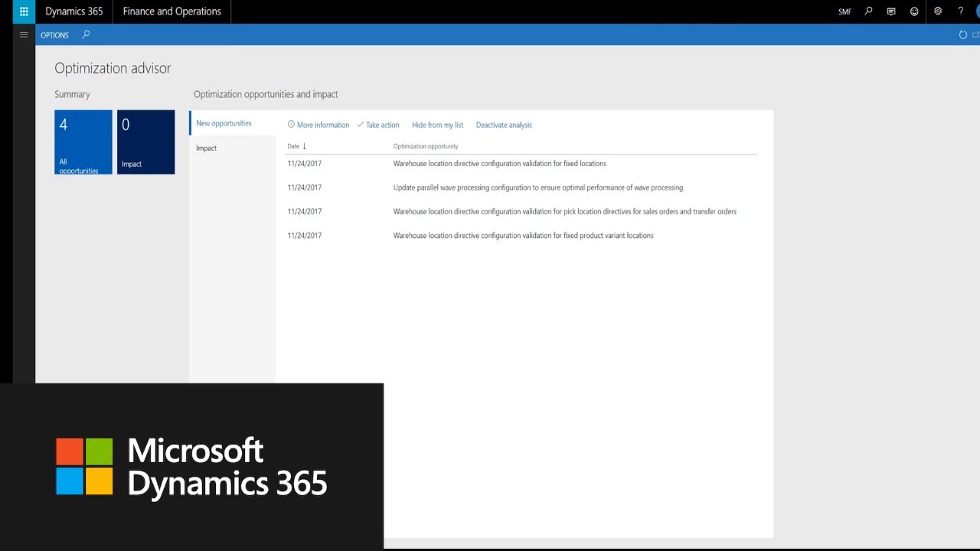The height and width of the screenshot is (551, 980).
Task: Select fixed product variant locations row
Action: (521, 236)
